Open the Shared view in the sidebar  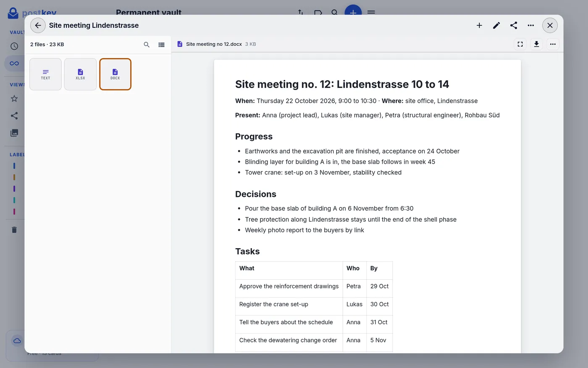point(14,116)
